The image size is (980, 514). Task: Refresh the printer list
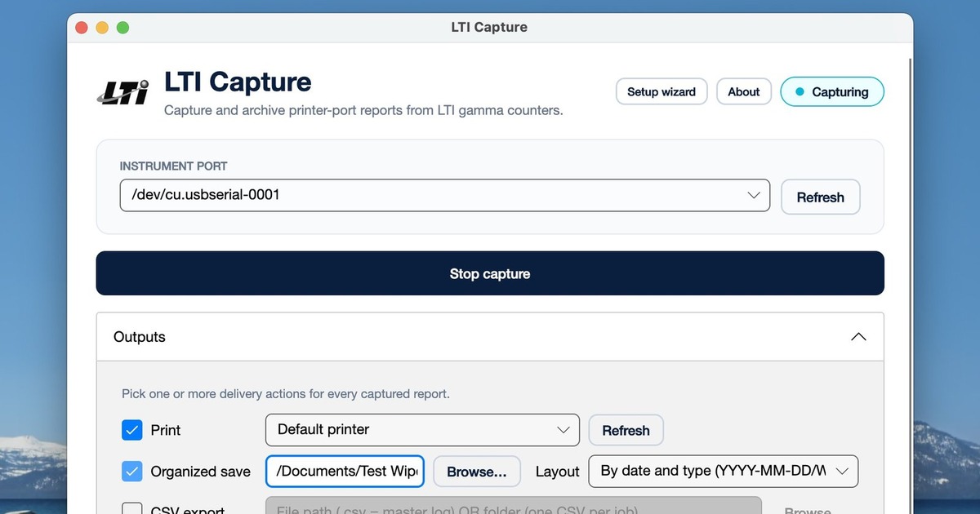[626, 430]
